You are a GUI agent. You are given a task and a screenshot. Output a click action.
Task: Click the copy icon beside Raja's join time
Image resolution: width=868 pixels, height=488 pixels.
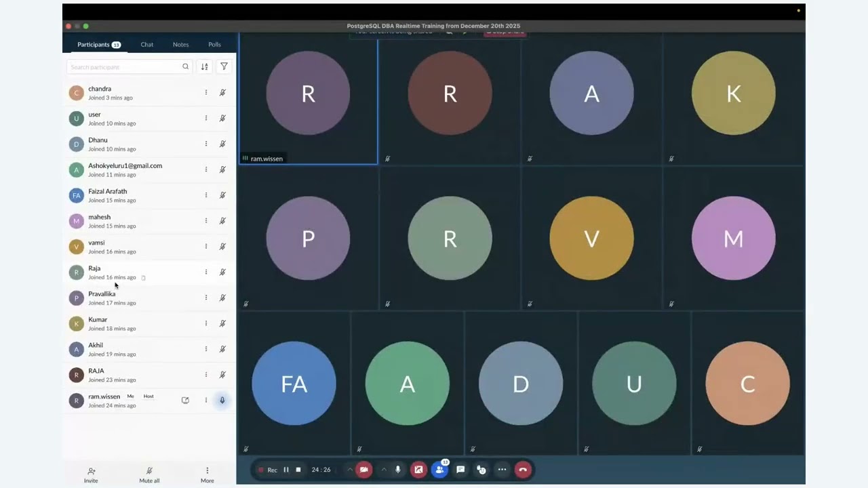[143, 278]
